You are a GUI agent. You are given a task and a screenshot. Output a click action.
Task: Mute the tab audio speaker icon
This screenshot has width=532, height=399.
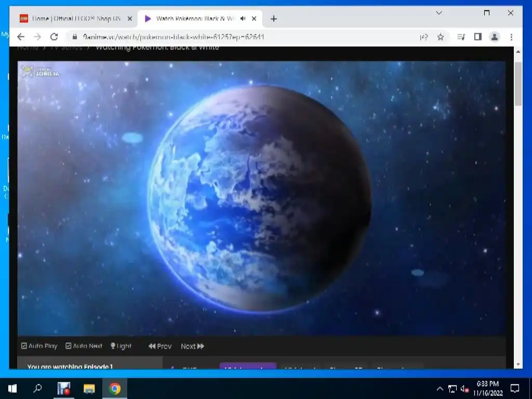(x=243, y=19)
